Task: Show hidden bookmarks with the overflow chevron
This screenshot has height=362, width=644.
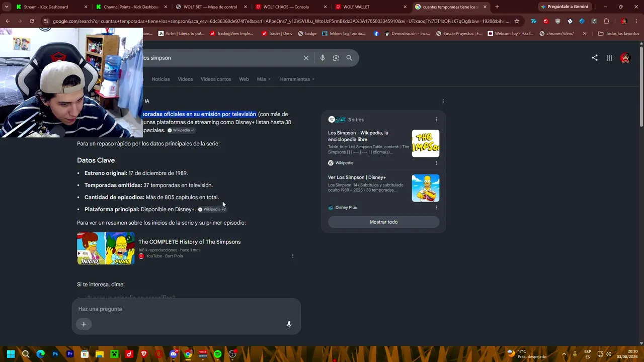Action: pyautogui.click(x=584, y=34)
